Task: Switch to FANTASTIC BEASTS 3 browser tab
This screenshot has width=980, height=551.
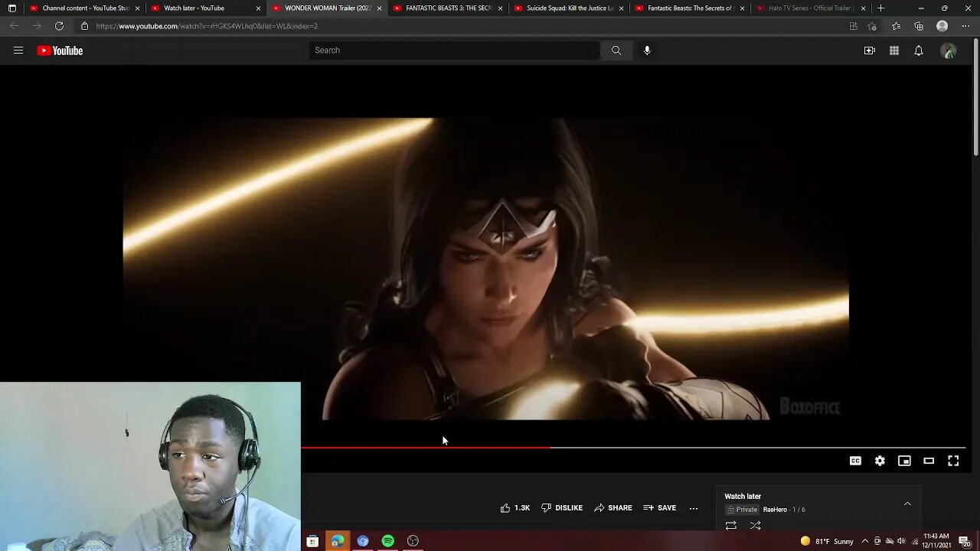Action: point(448,8)
